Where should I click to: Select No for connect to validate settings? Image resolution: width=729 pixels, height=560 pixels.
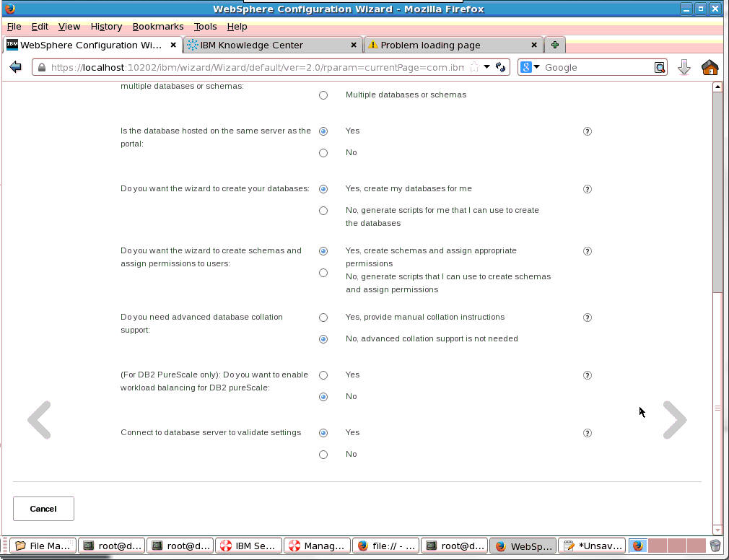tap(323, 455)
